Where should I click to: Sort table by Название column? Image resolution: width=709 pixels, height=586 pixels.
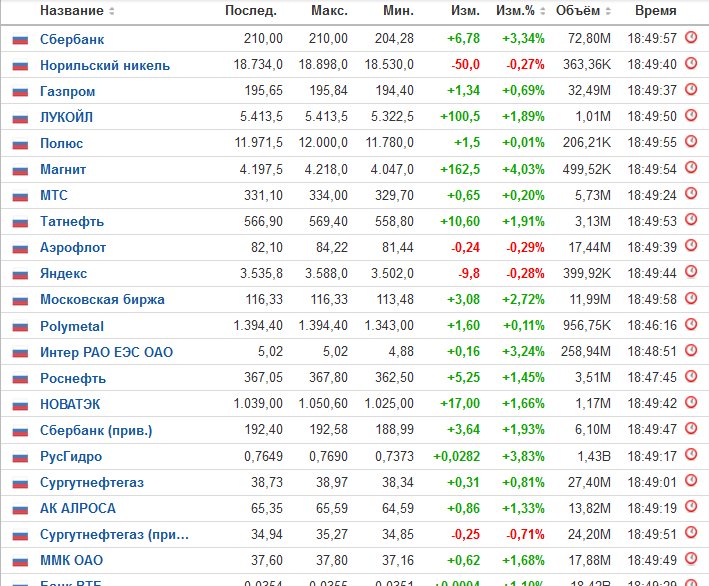coord(112,11)
